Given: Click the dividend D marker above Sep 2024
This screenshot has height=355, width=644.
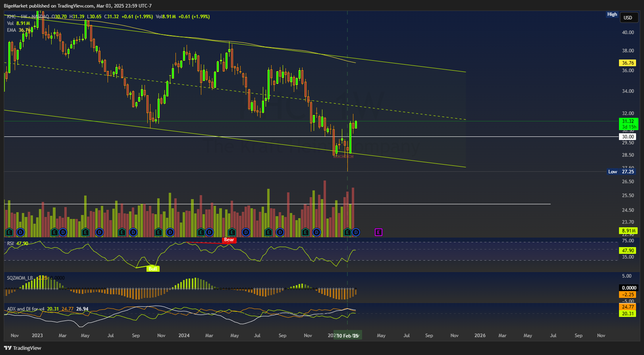Looking at the screenshot, I should click(x=280, y=232).
